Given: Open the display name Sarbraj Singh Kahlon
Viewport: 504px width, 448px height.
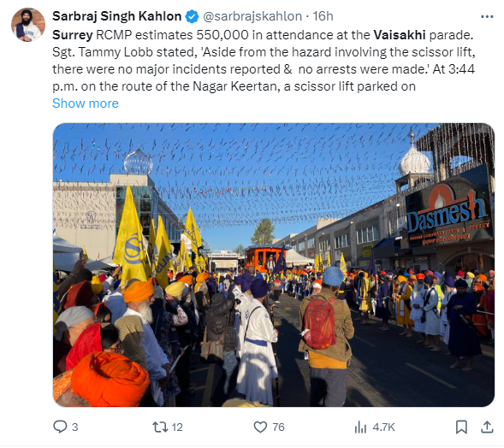Looking at the screenshot, I should click(x=117, y=16).
